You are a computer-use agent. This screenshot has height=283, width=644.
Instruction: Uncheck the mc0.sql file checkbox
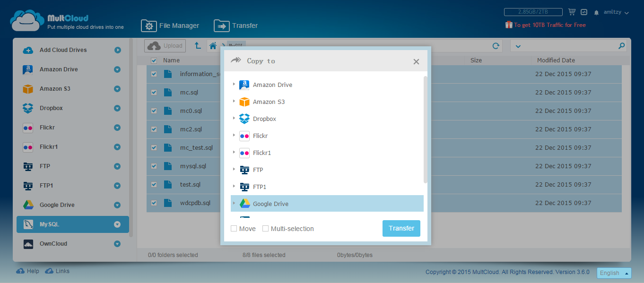[154, 111]
